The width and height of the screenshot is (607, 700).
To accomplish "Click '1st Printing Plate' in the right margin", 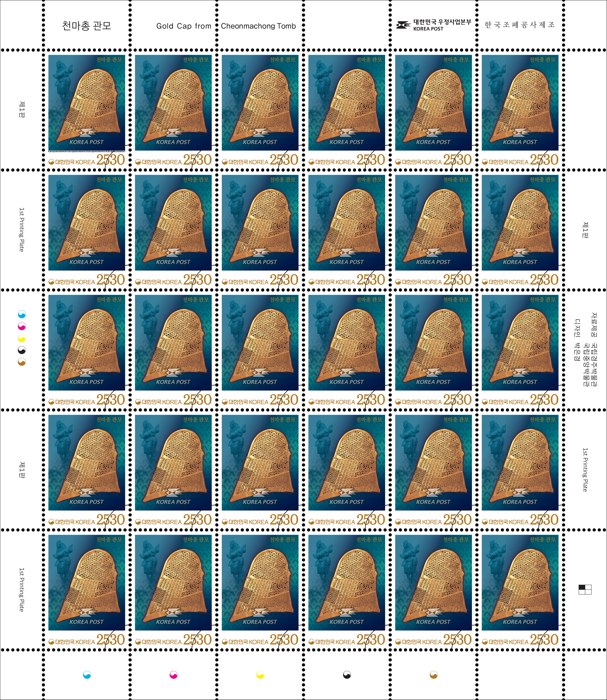I will [585, 470].
